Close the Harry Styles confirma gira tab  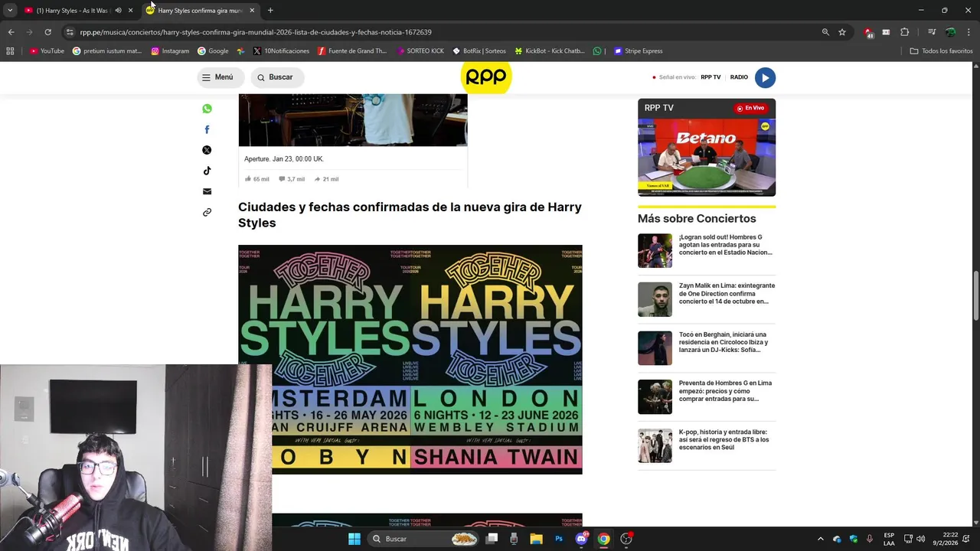coord(252,11)
